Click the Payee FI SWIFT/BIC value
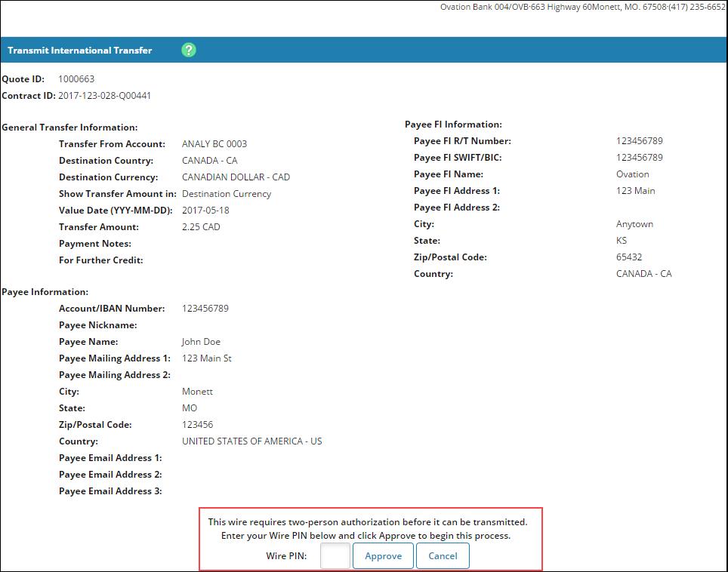 (639, 158)
